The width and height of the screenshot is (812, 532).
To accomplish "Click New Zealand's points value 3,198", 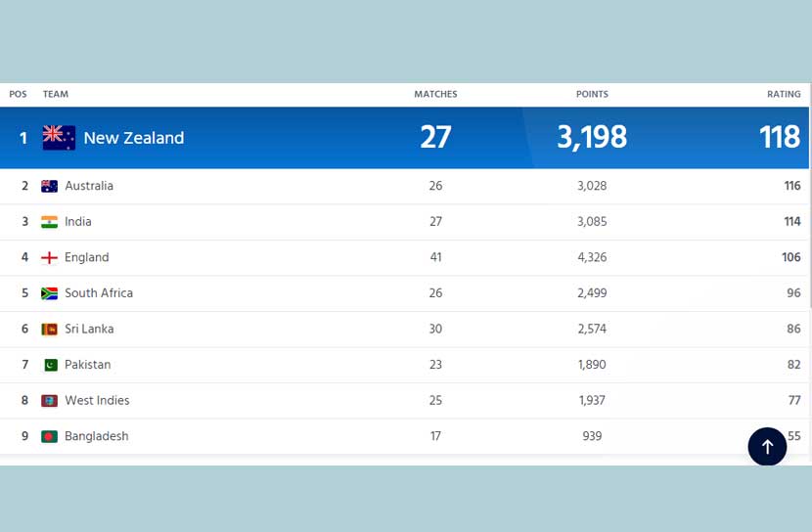I will click(592, 138).
